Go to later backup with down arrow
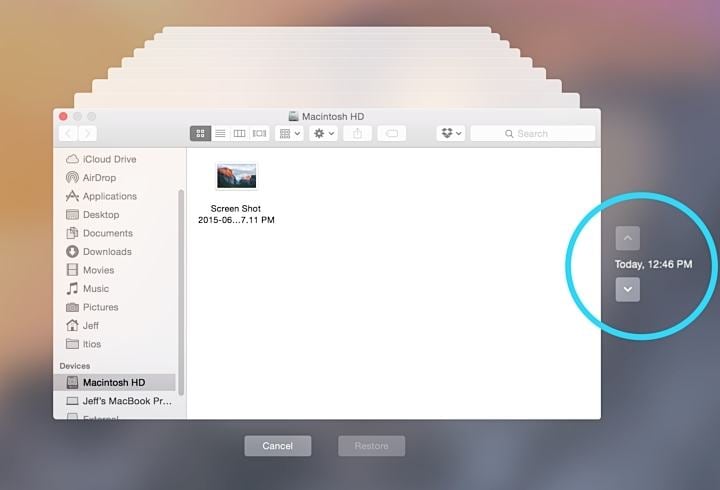 coord(628,289)
